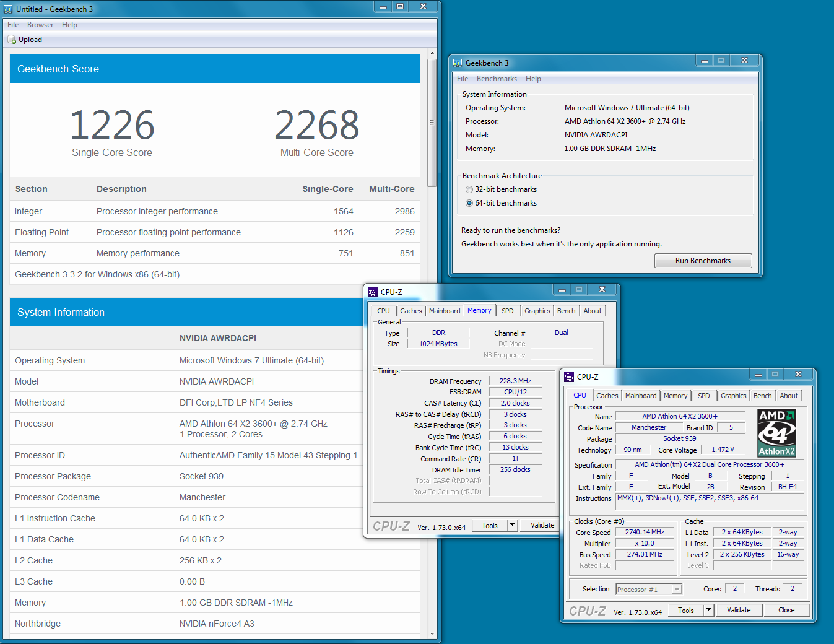Viewport: 834px width, 644px height.
Task: Click CPU-Z Memory window title icon
Action: [373, 292]
